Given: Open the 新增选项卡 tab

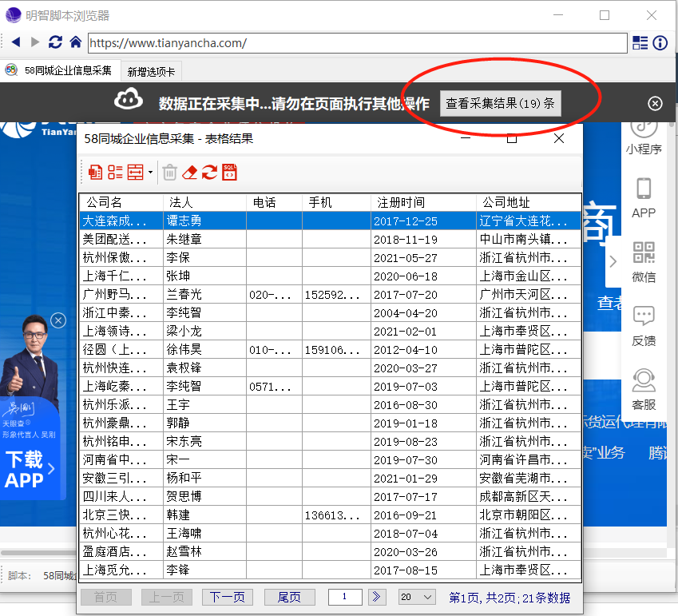Looking at the screenshot, I should pyautogui.click(x=151, y=72).
